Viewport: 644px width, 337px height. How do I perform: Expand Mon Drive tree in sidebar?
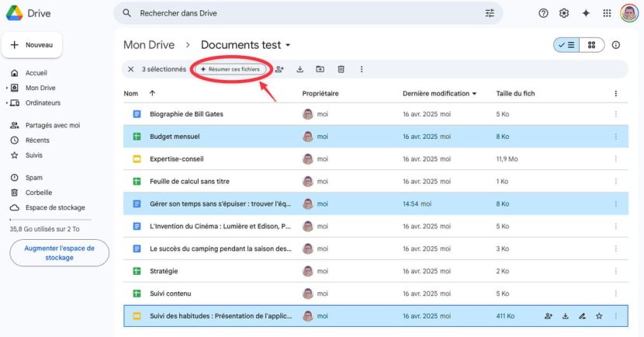8,88
